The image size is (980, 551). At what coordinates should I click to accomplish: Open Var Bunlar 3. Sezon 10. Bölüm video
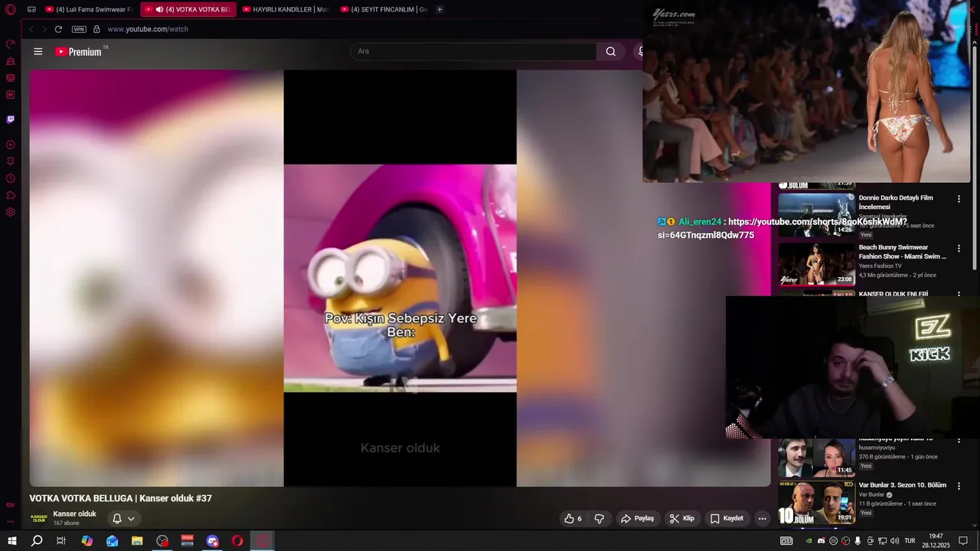coord(902,485)
